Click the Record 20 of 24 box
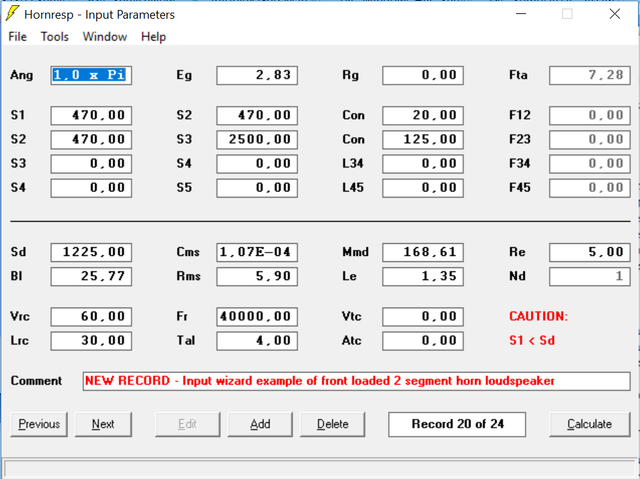 click(x=457, y=424)
